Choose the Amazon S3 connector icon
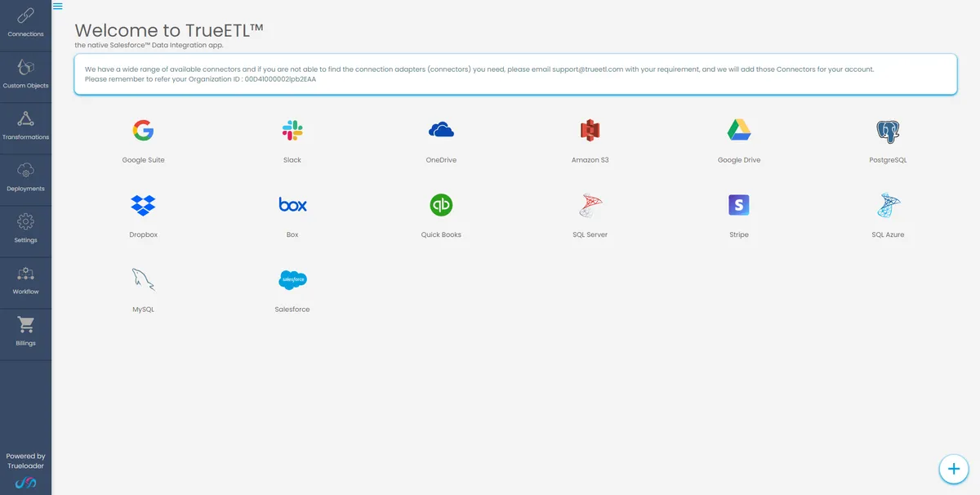 tap(590, 130)
